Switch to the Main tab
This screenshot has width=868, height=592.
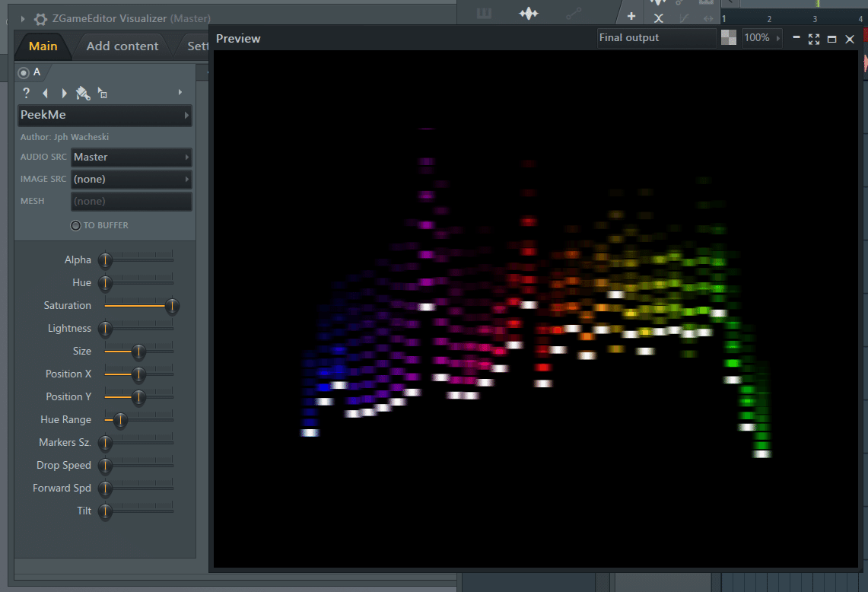(43, 46)
